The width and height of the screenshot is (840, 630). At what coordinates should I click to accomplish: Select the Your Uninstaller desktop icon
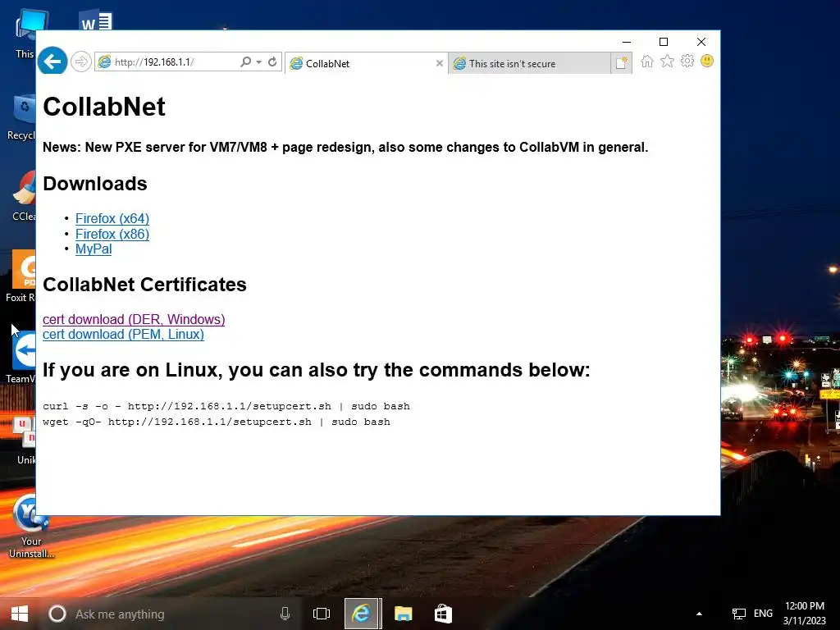pyautogui.click(x=31, y=526)
